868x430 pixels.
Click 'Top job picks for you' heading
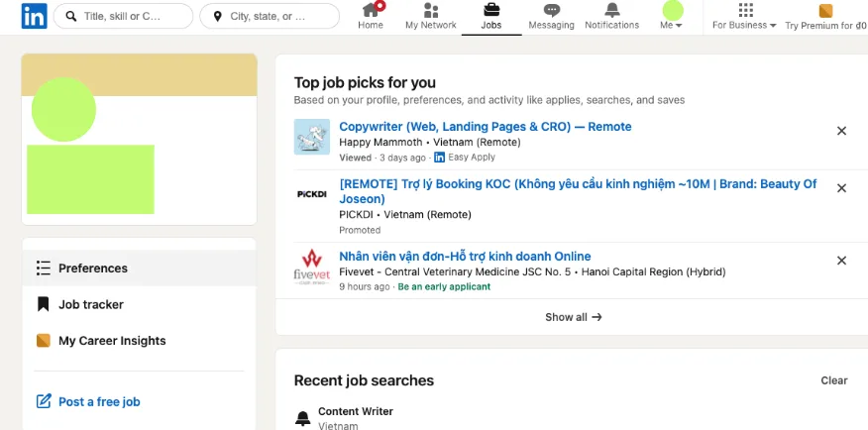tap(365, 83)
